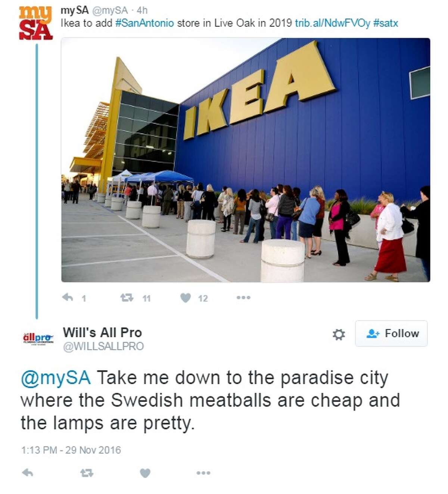Open the #satx hashtag
Screen dimensions: 448x494
tap(386, 23)
